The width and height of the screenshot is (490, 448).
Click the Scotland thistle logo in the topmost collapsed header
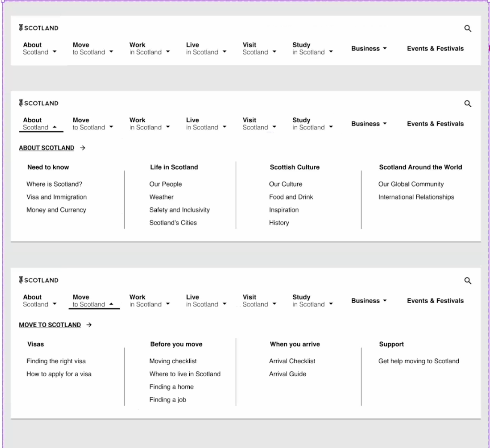[39, 28]
